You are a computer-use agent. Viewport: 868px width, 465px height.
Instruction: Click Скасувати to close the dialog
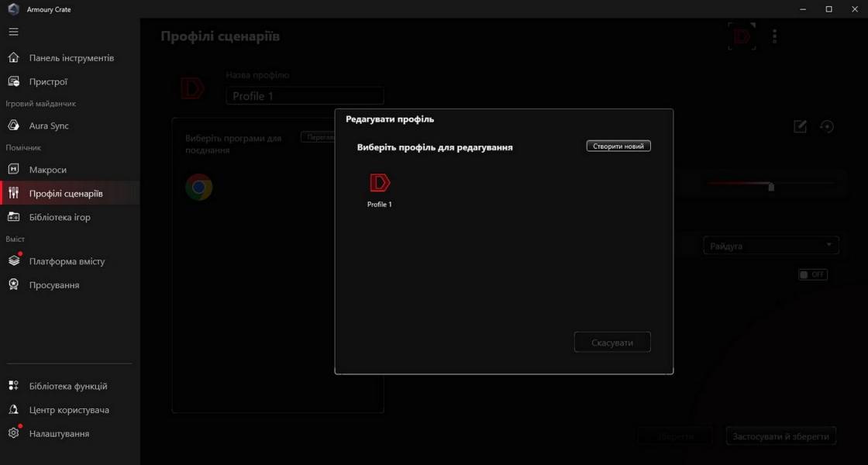[x=612, y=342]
